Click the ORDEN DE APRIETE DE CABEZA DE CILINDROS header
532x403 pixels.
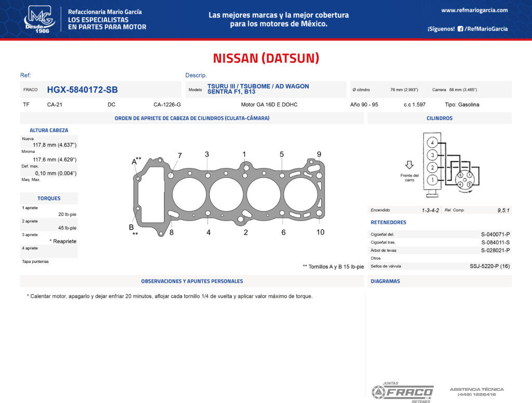pos(192,118)
